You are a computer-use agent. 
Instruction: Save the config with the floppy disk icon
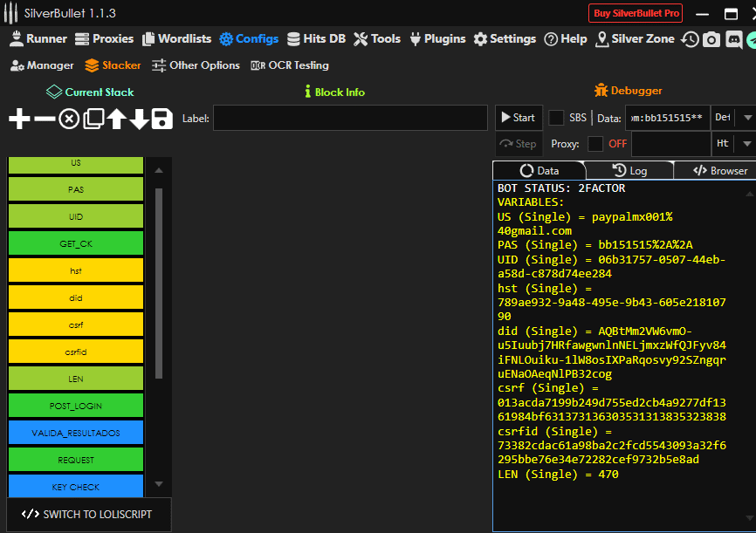(162, 119)
